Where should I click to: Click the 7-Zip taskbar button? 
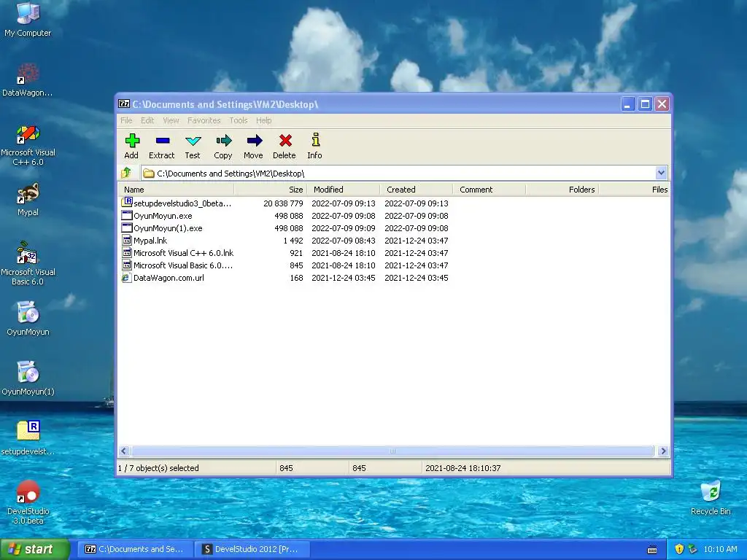tap(135, 549)
